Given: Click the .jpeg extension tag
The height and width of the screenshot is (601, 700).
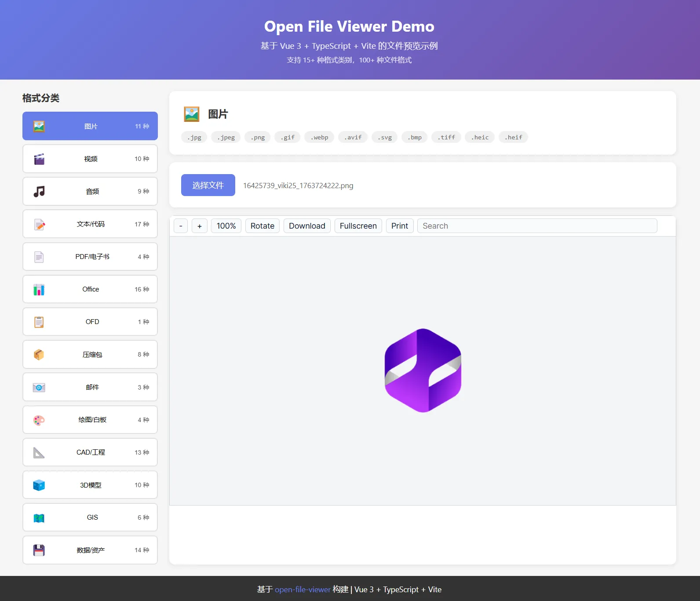Looking at the screenshot, I should (226, 137).
